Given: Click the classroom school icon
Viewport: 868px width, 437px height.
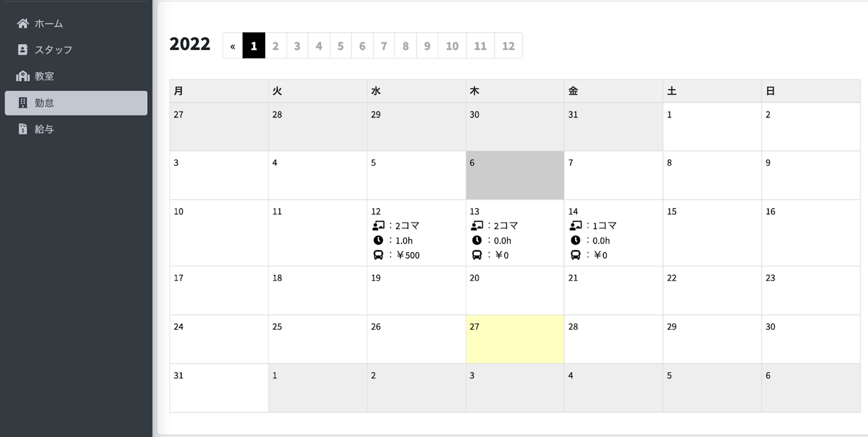Looking at the screenshot, I should pyautogui.click(x=23, y=76).
